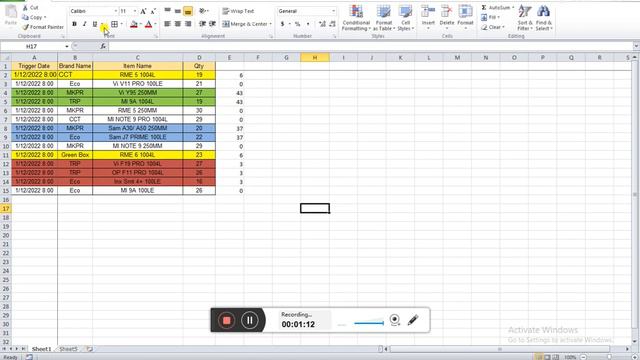Switch to Sheet1 tab
The width and height of the screenshot is (640, 360).
tap(42, 349)
